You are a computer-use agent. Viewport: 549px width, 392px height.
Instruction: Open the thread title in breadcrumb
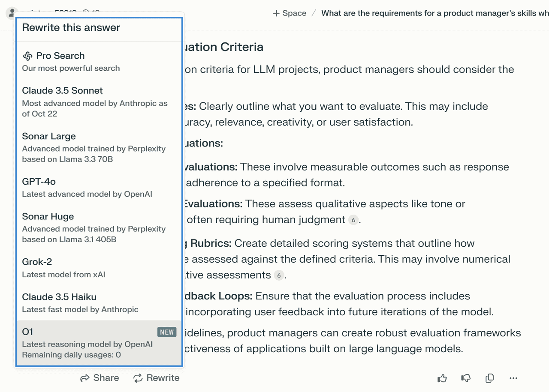coord(435,13)
